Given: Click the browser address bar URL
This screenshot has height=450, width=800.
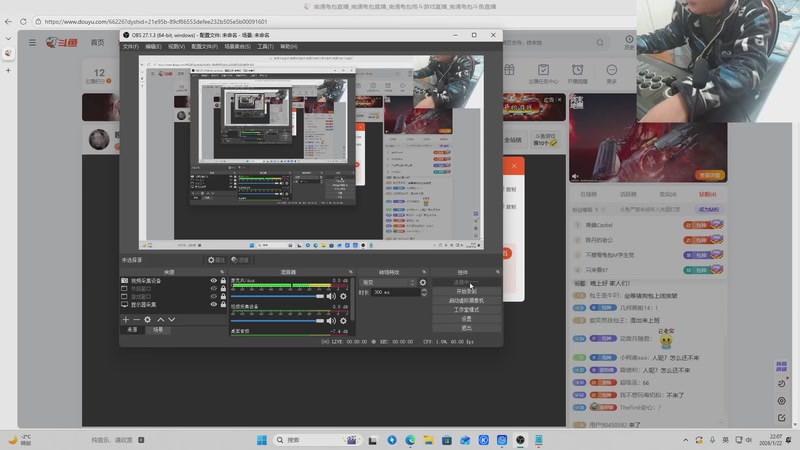Looking at the screenshot, I should (x=156, y=21).
